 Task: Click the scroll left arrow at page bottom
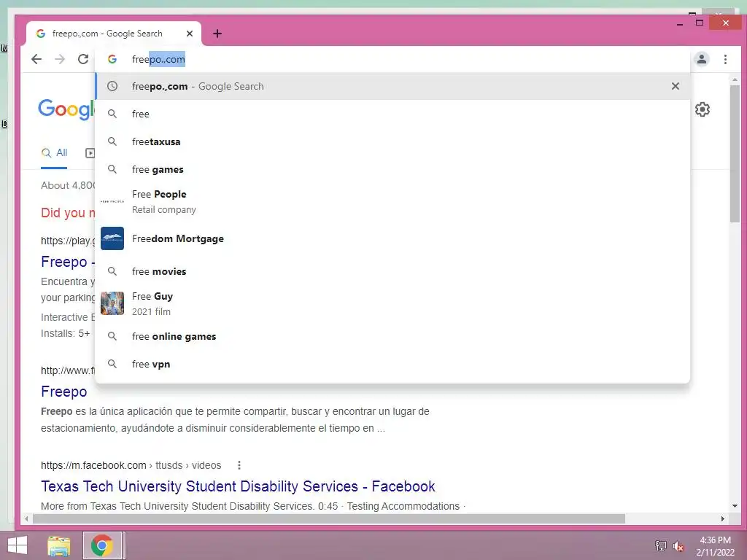27,518
